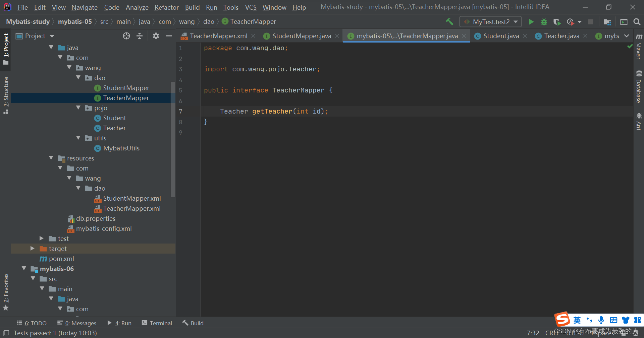Open Maven tool window

(x=639, y=46)
